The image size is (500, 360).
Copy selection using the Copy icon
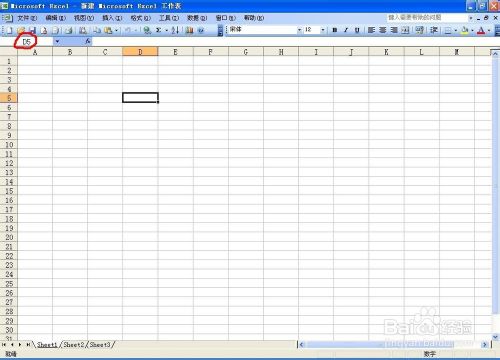(x=97, y=30)
